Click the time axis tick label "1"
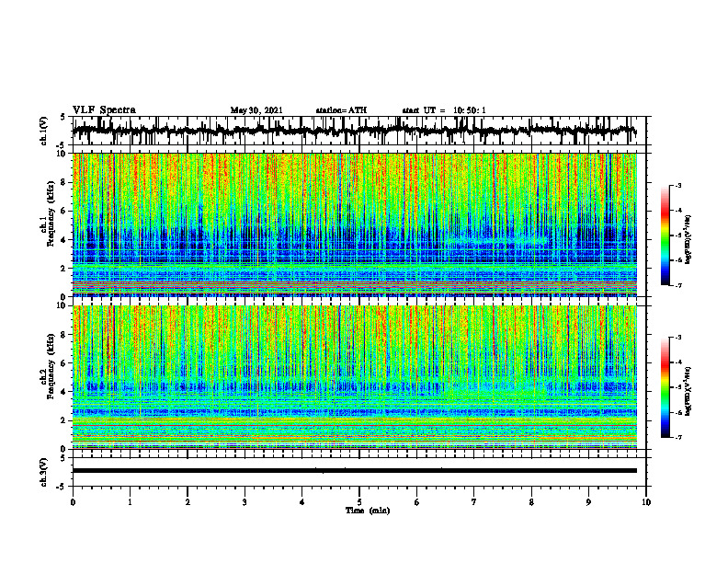This screenshot has height=563, width=728. point(130,502)
